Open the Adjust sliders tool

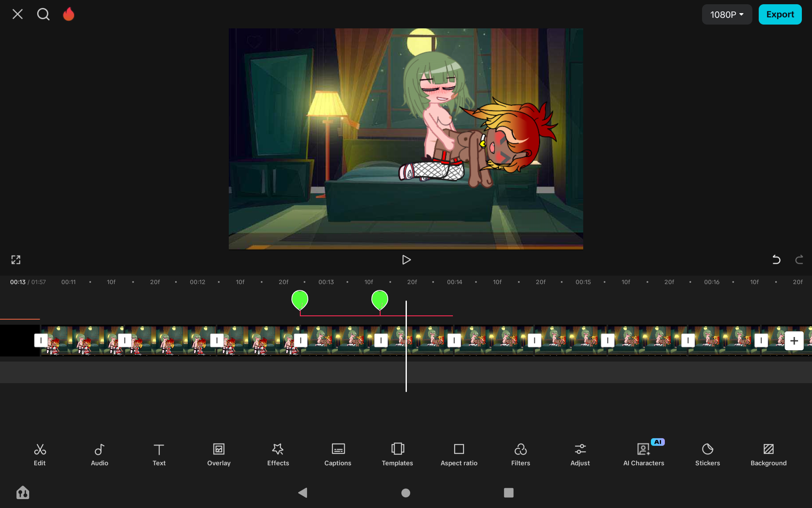[580, 454]
